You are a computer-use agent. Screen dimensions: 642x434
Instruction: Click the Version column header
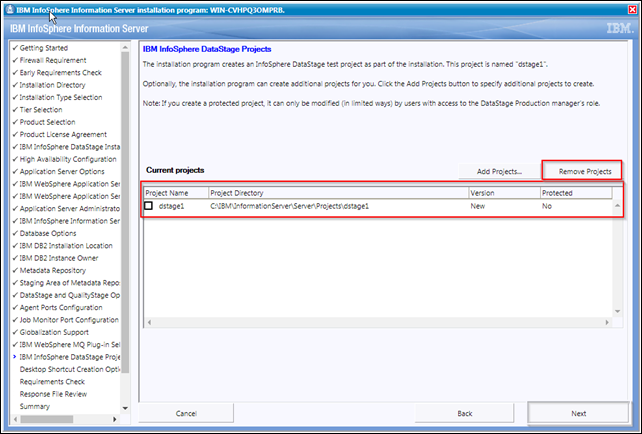pos(504,193)
